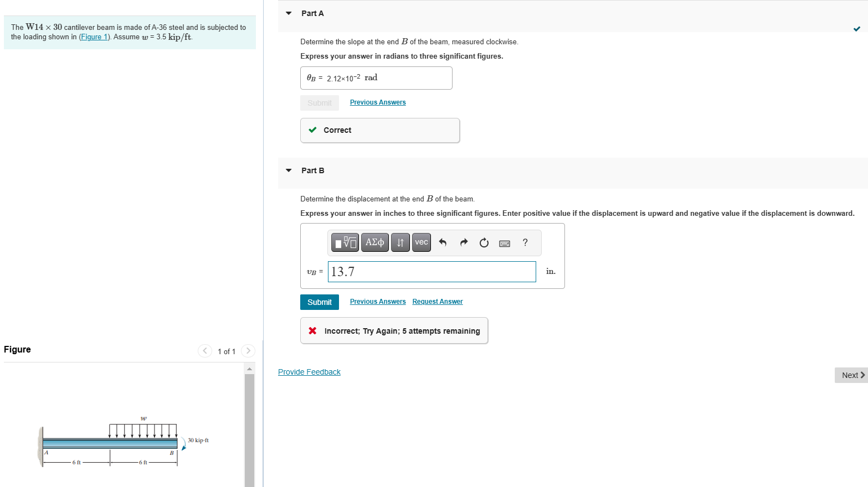Select the vec vector notation tool

(x=422, y=242)
